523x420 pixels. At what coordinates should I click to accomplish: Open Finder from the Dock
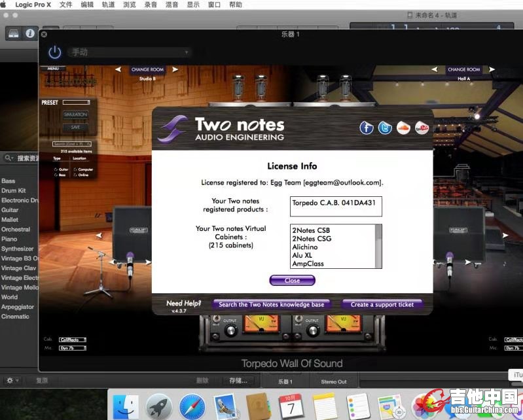(125, 406)
